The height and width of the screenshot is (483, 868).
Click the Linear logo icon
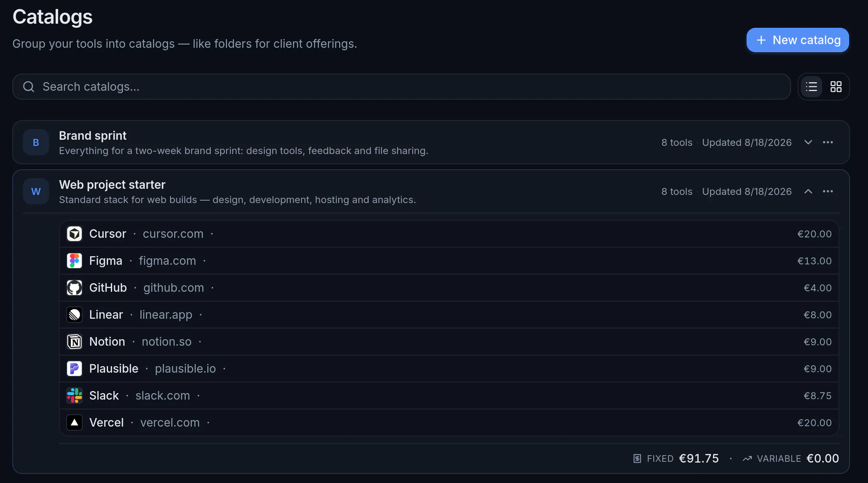(x=74, y=315)
